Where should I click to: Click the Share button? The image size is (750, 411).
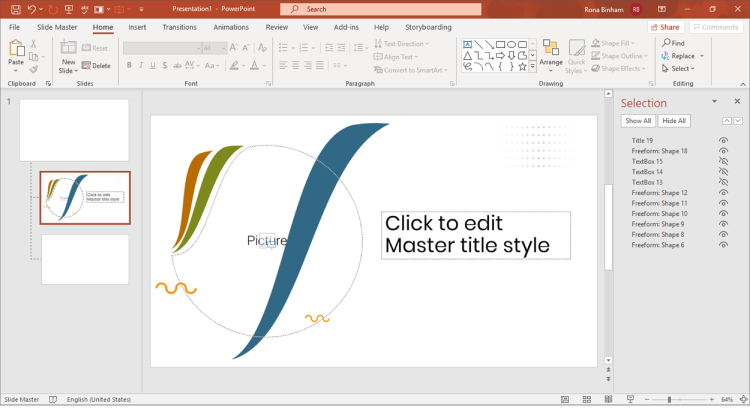(665, 27)
